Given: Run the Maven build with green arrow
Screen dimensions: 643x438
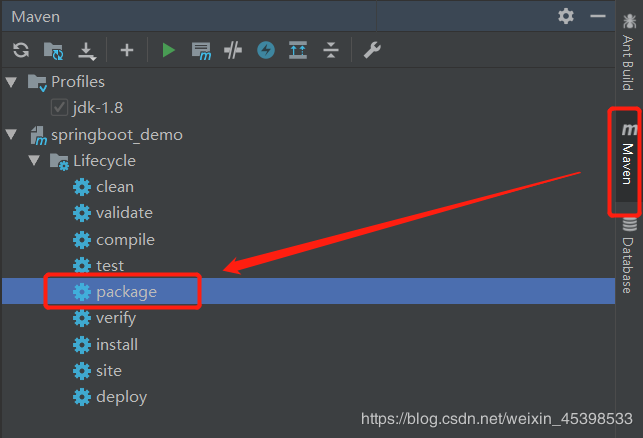Looking at the screenshot, I should (168, 50).
